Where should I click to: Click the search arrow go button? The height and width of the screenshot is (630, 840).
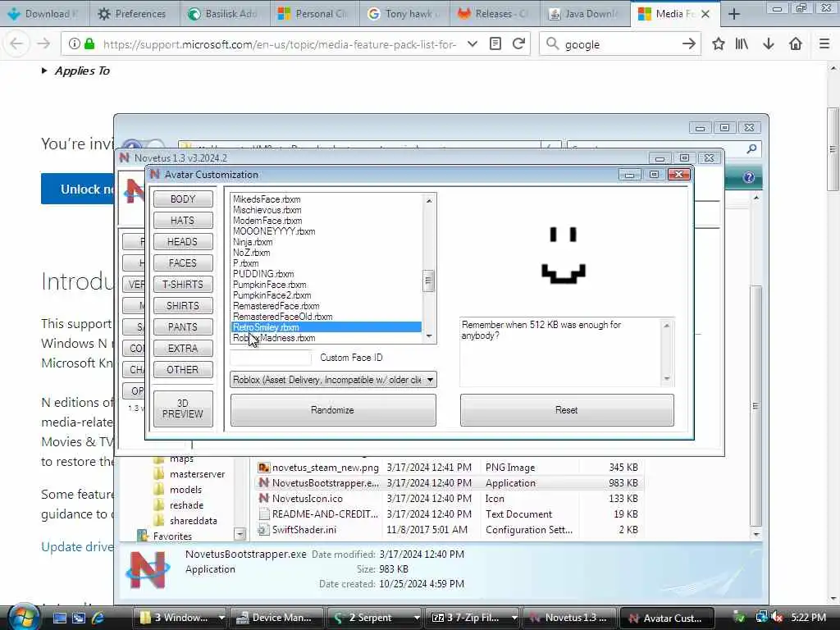[689, 44]
